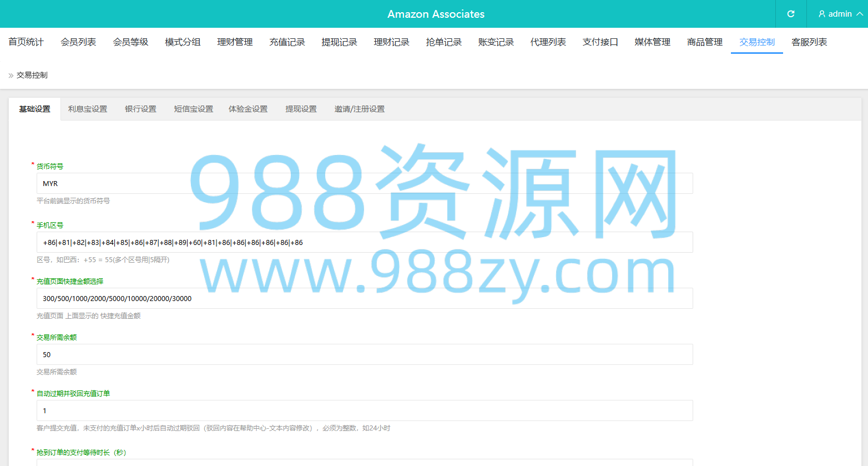Go to 充值记录 in navigation
This screenshot has height=466, width=868.
(x=287, y=42)
